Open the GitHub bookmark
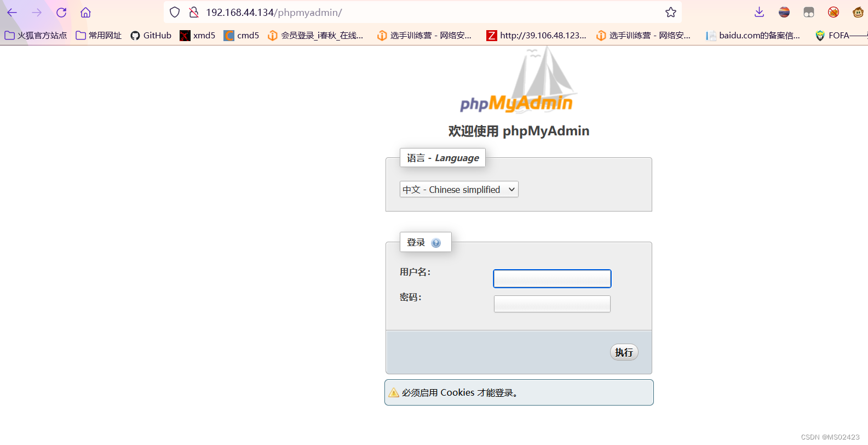 point(151,35)
